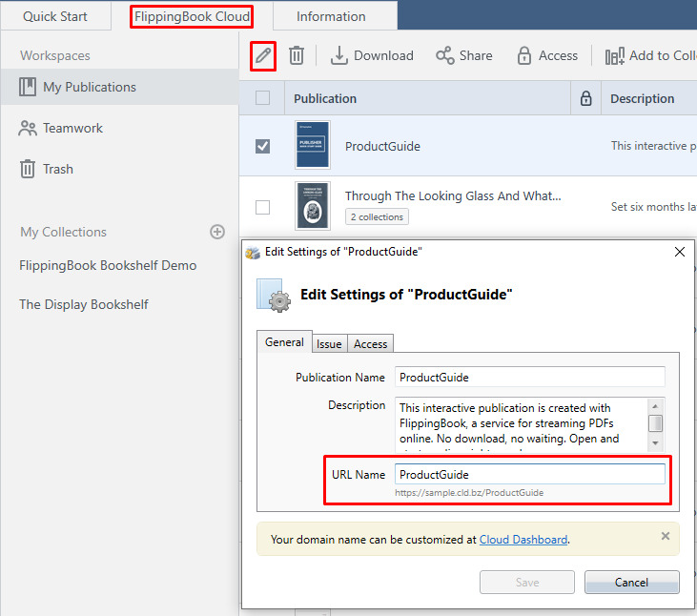Click the pencil edit icon in toolbar
This screenshot has height=616, width=697.
pyautogui.click(x=263, y=56)
